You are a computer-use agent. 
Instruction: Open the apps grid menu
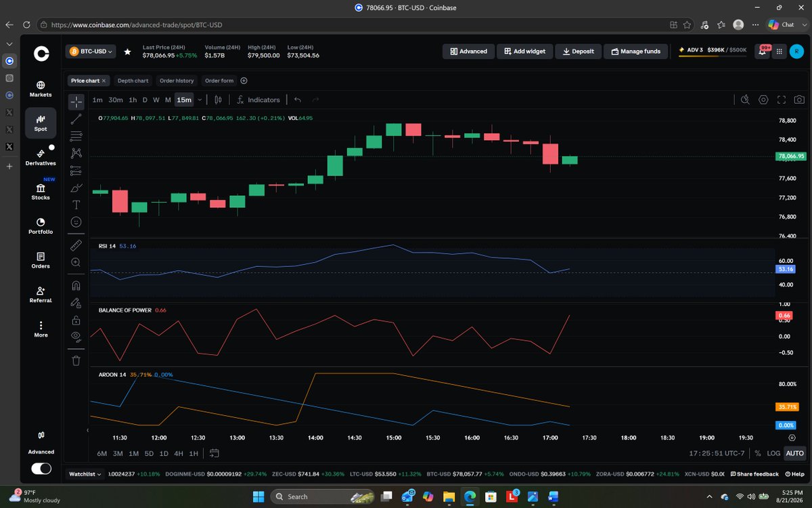(781, 51)
